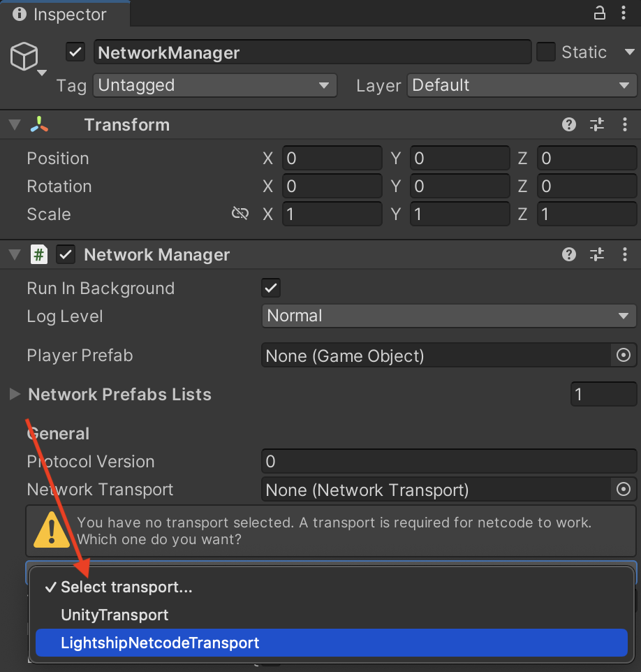Lock the Inspector with the padlock icon

click(x=599, y=13)
